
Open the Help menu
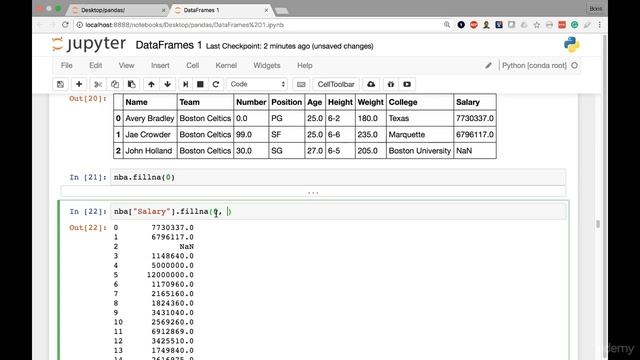[x=304, y=65]
